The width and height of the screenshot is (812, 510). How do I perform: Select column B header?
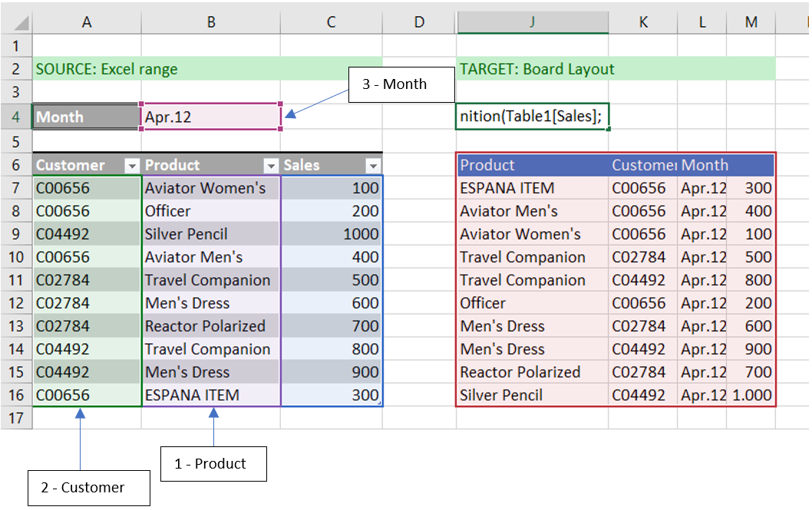pos(211,22)
